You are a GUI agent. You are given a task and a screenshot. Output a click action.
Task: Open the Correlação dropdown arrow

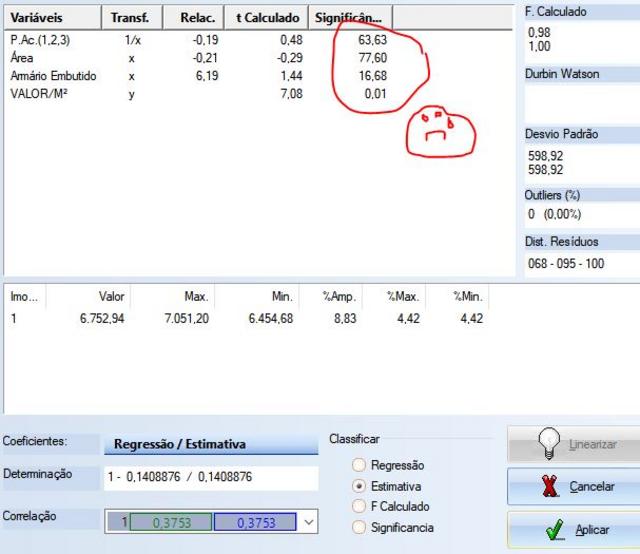point(309,522)
